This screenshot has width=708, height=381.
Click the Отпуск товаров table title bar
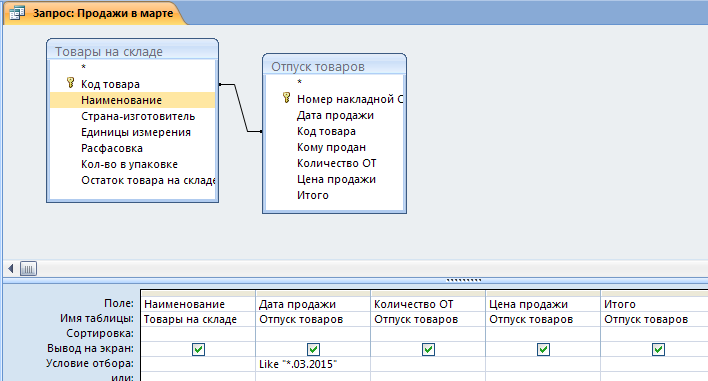click(334, 66)
